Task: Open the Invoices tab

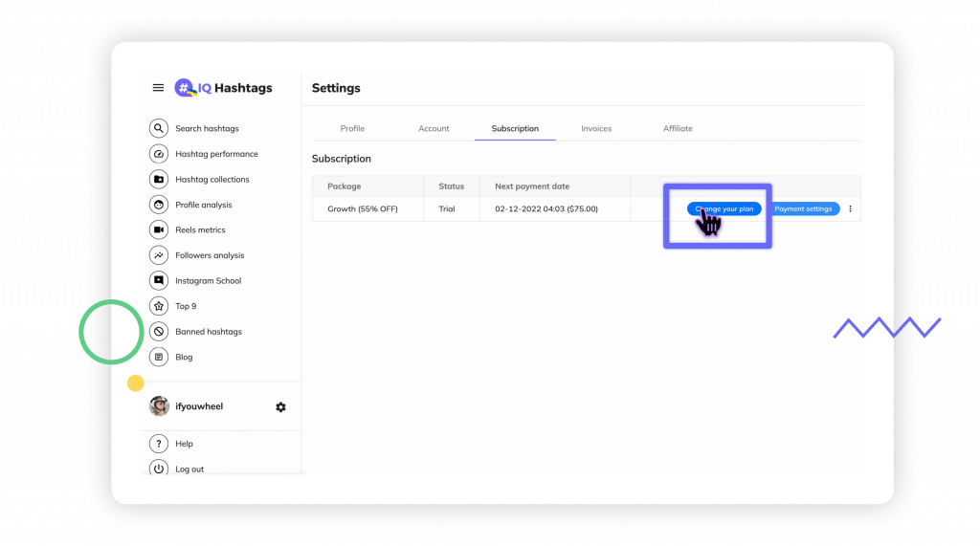Action: pyautogui.click(x=596, y=129)
